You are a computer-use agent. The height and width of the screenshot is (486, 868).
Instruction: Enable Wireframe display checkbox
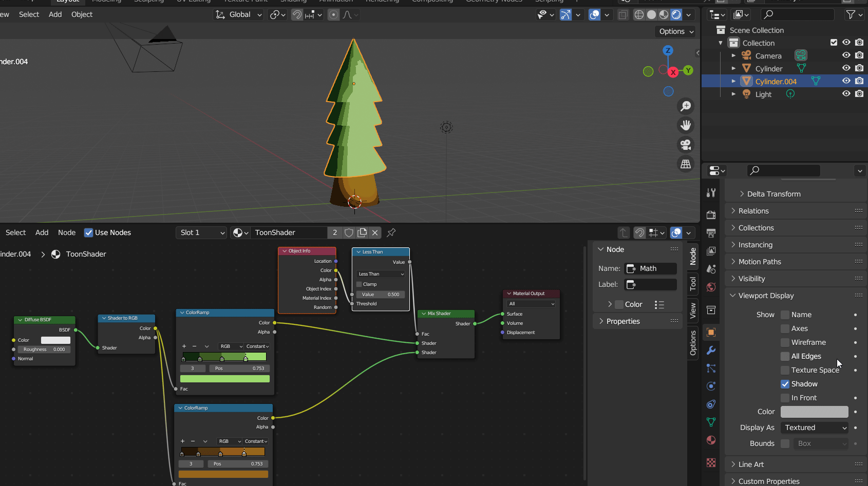tap(785, 342)
